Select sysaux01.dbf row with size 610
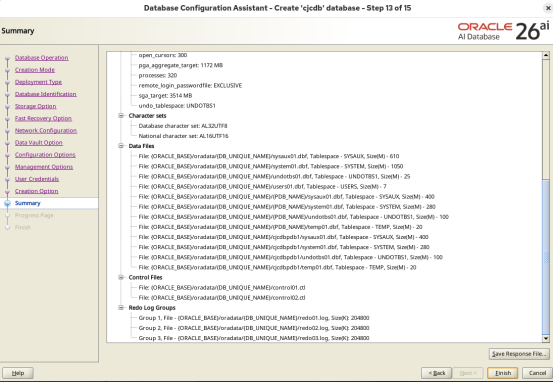554x382 pixels. coord(269,156)
